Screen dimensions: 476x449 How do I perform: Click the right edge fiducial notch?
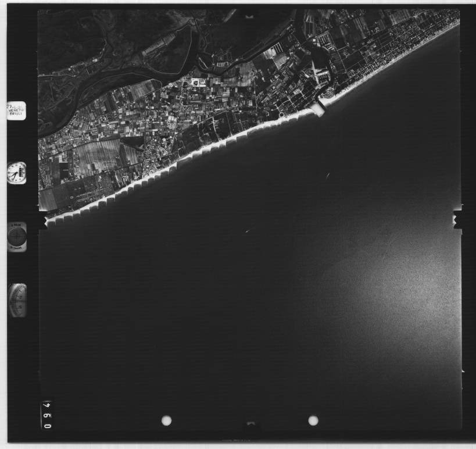tap(459, 220)
